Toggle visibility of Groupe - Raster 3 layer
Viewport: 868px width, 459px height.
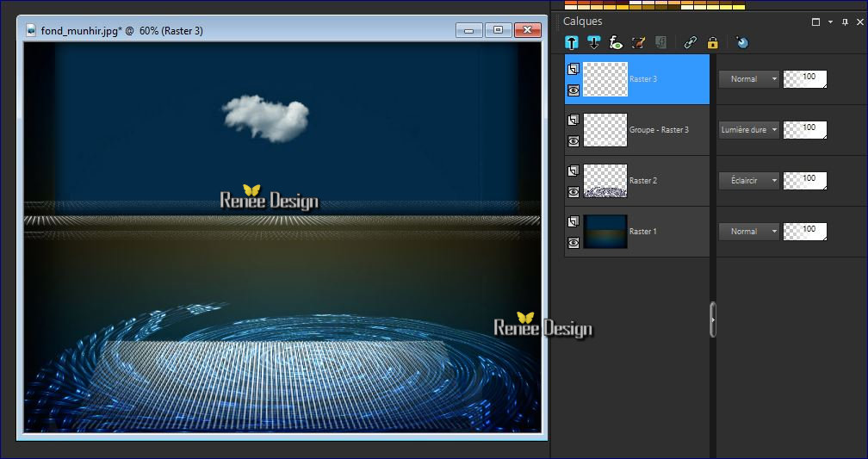573,141
